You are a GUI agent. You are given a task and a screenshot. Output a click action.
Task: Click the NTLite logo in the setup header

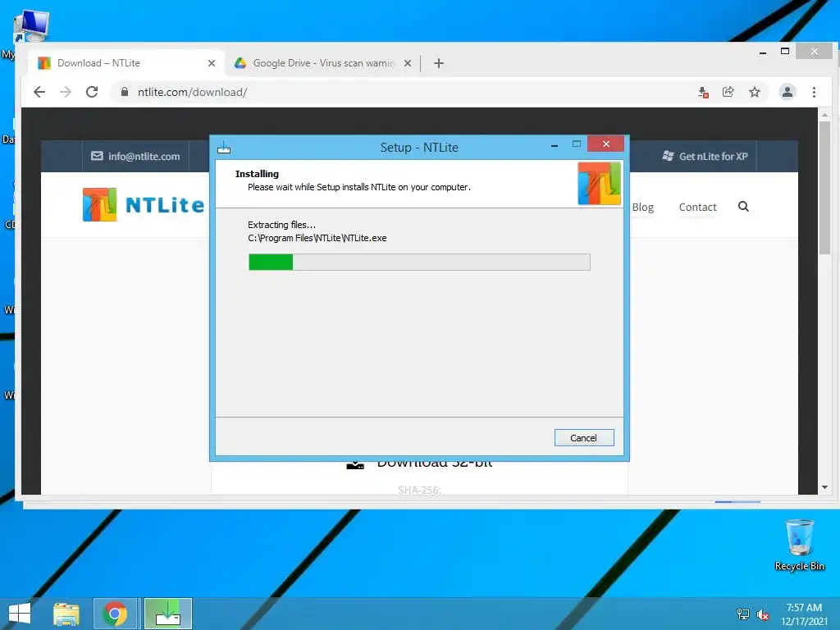(x=599, y=184)
